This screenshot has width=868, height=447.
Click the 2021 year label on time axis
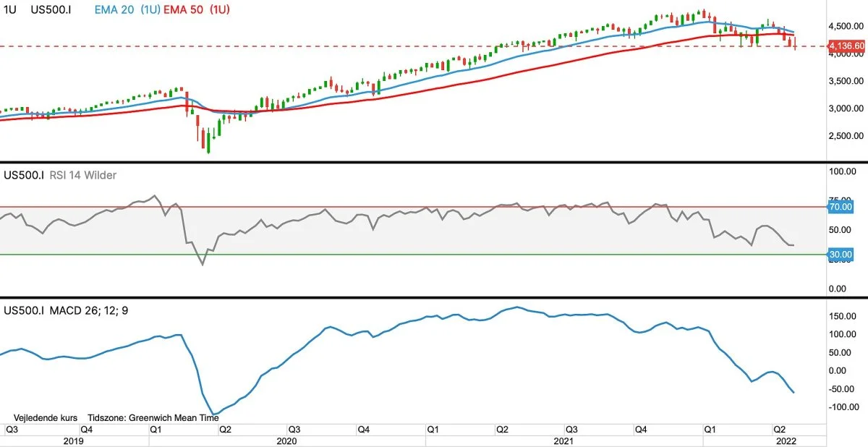(564, 440)
